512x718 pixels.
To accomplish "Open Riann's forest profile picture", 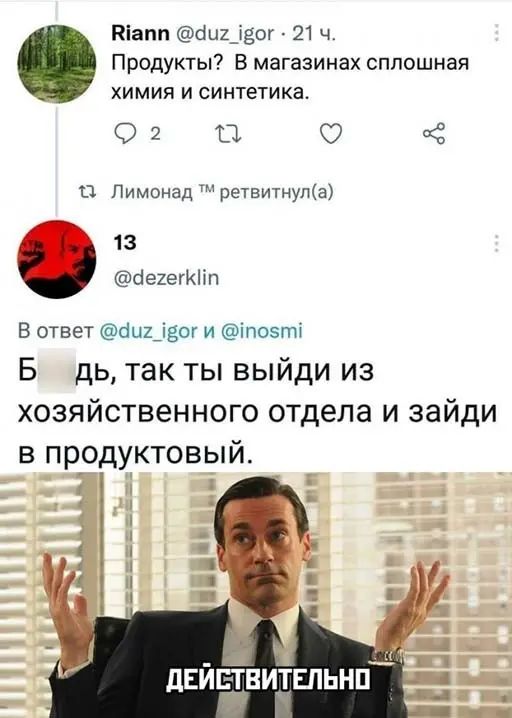I will [57, 63].
